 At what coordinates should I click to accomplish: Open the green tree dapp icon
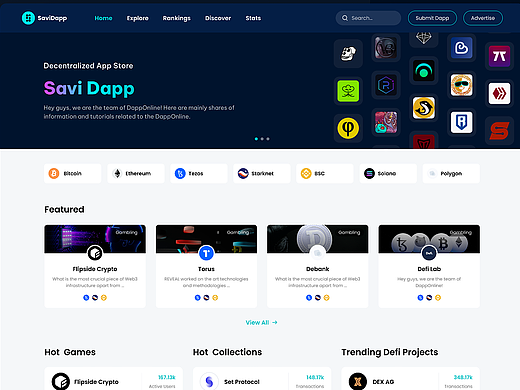pyautogui.click(x=348, y=91)
